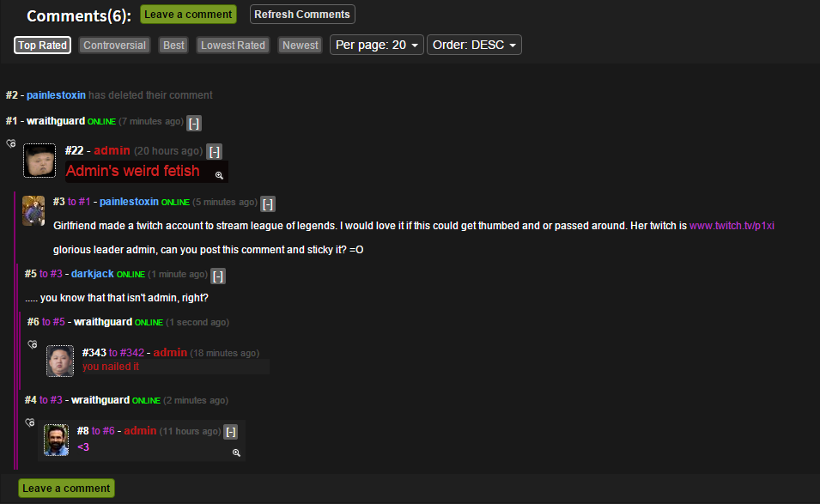
Task: Click the magnifier icon on 'Admin's weird fetish'
Action: [219, 176]
